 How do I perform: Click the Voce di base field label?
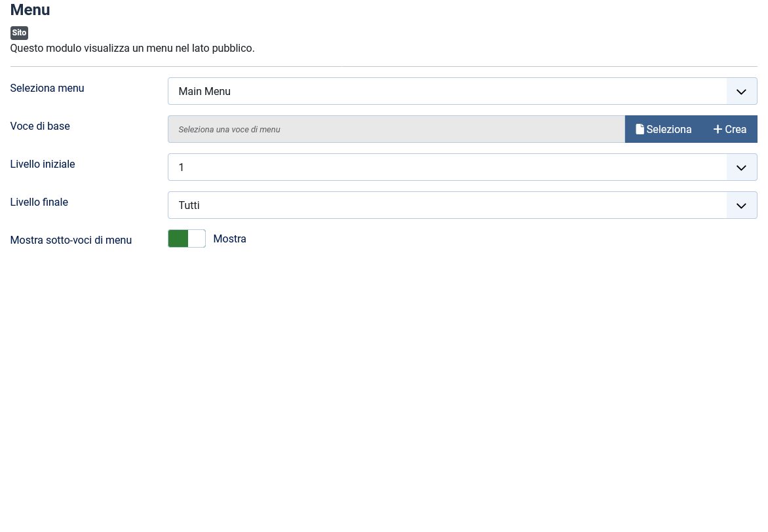point(40,126)
